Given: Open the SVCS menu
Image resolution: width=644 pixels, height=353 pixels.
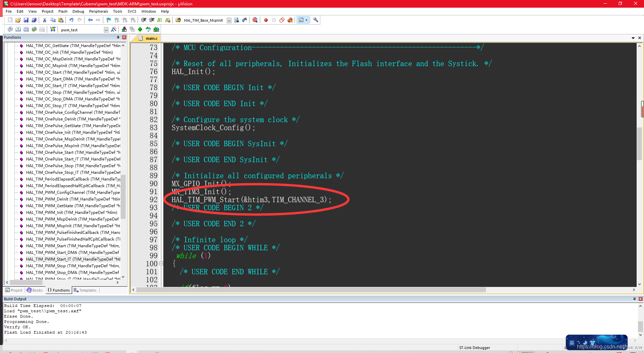Looking at the screenshot, I should click(132, 11).
